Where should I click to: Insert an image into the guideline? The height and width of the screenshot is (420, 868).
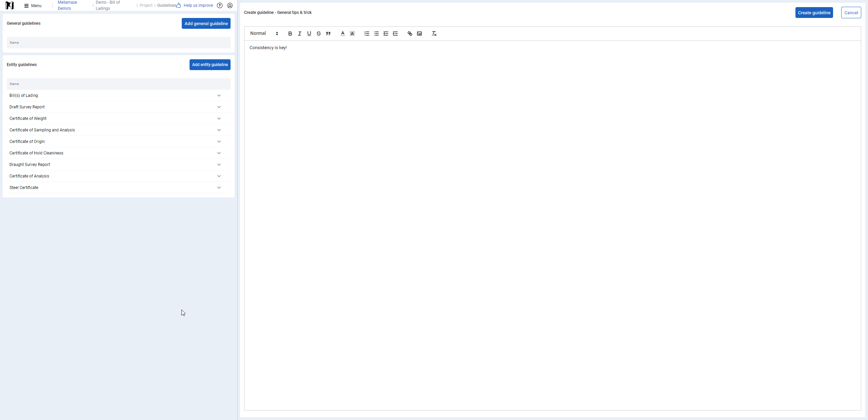(x=419, y=34)
